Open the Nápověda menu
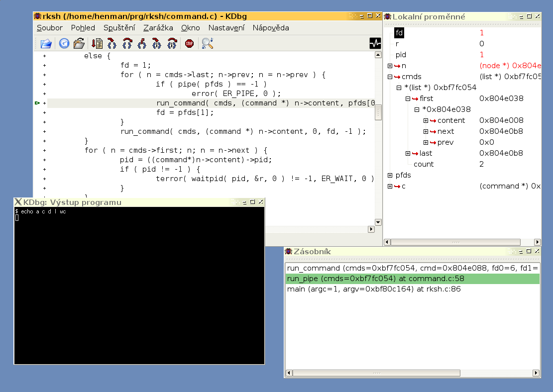The height and width of the screenshot is (392, 553). [x=271, y=28]
